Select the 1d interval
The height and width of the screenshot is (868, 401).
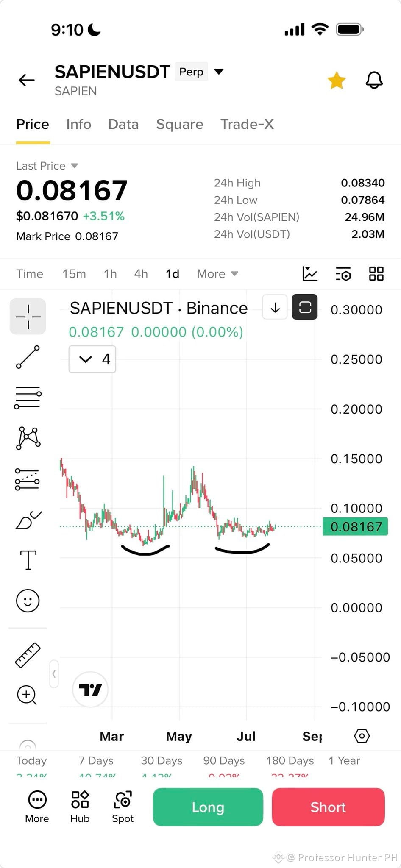click(x=173, y=274)
